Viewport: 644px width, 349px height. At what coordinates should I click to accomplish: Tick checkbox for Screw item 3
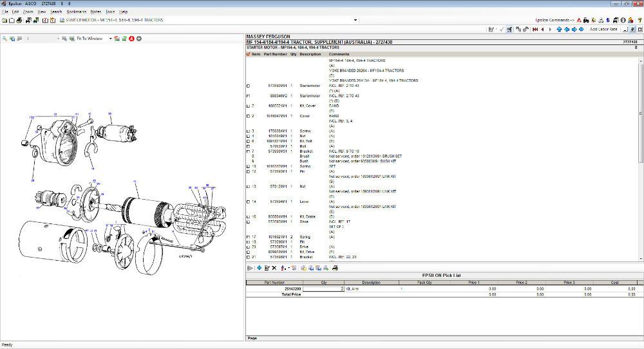pyautogui.click(x=248, y=131)
